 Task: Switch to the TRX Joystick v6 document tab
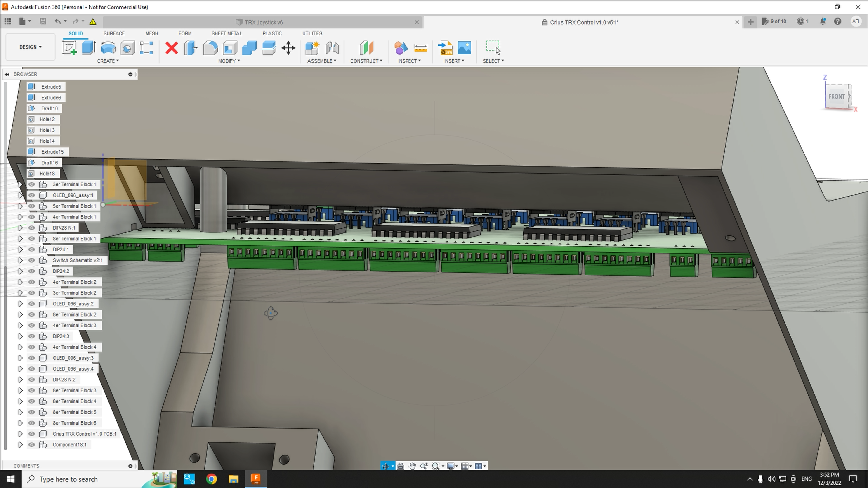[x=264, y=22]
